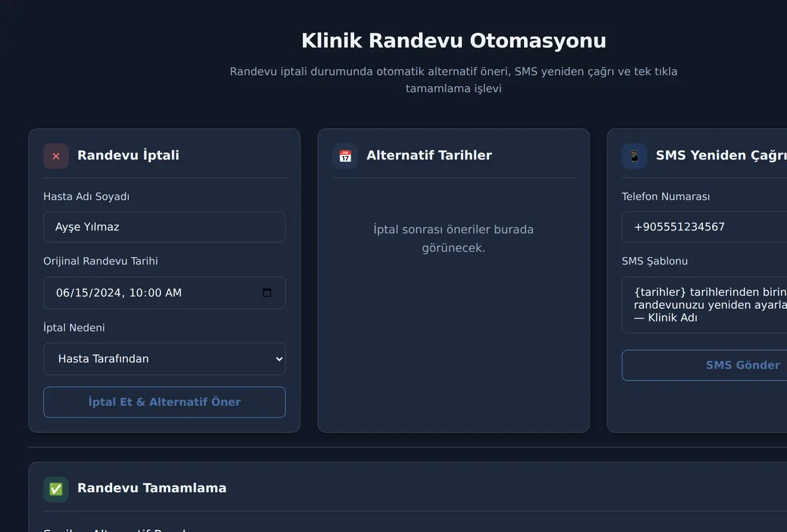
Task: Click İptal Et & Alternatif Öner button
Action: click(165, 402)
